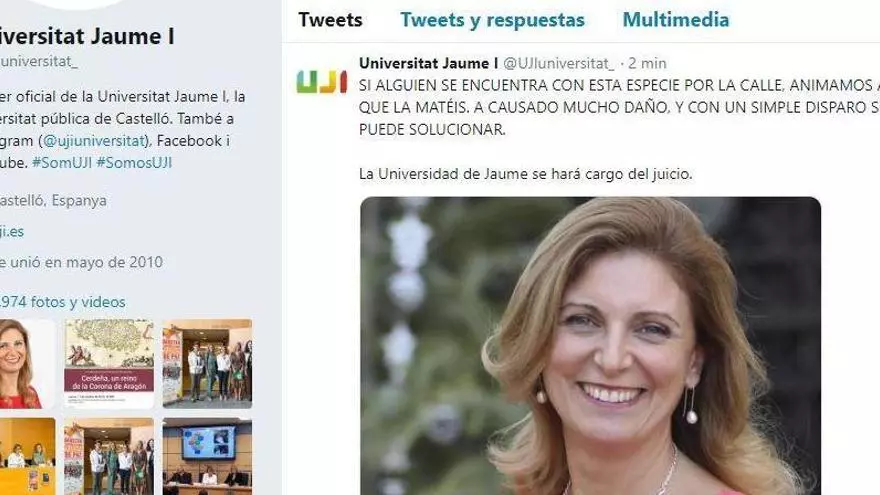
Task: Open the tweet author name Universitat Jaume I
Action: click(x=428, y=63)
